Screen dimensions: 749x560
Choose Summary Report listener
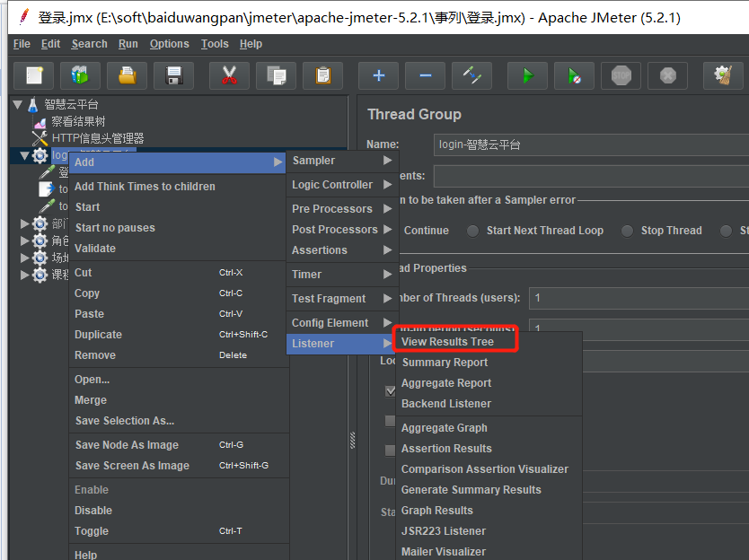tap(489, 363)
